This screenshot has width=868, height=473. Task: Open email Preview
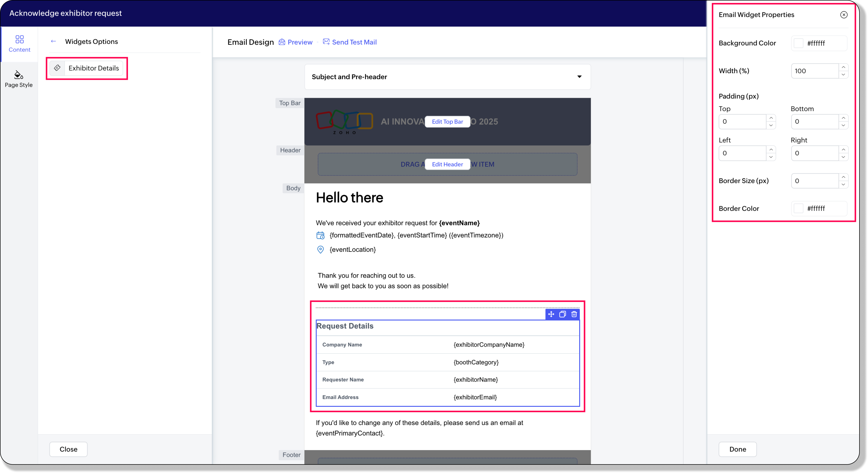[295, 42]
